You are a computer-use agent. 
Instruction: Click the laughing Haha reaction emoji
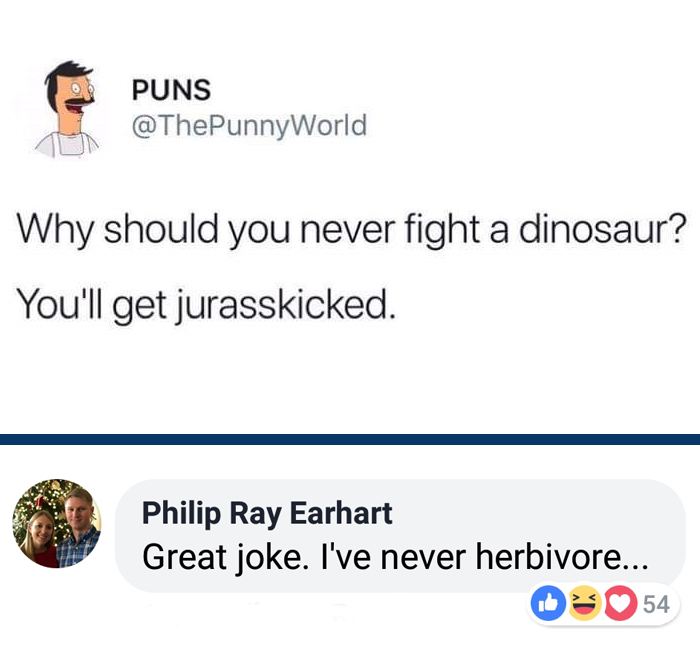point(584,603)
